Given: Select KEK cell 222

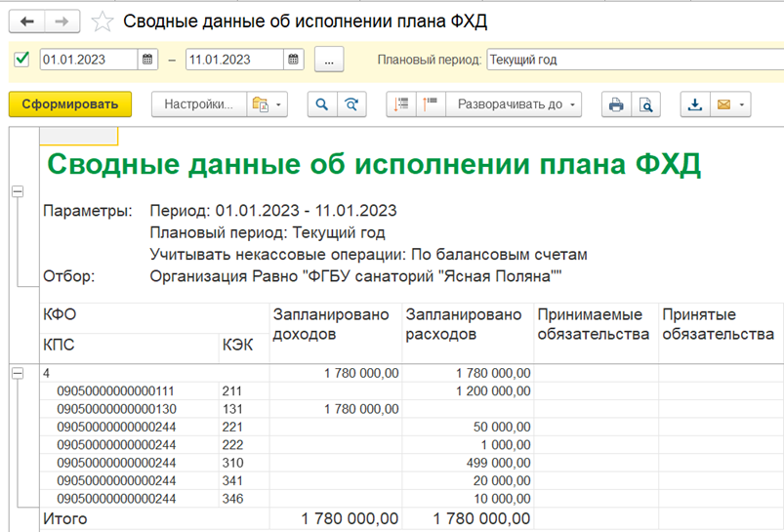Looking at the screenshot, I should click(244, 445).
